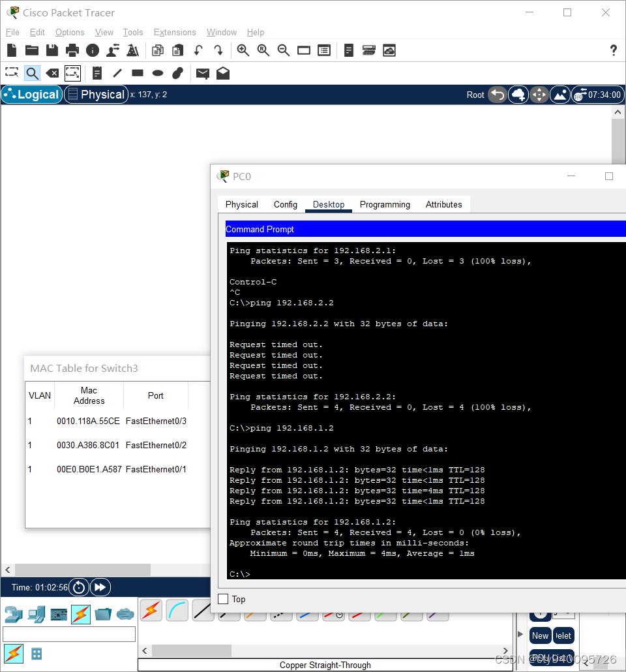
Task: Open the custom devices dialog list icon
Action: (324, 51)
